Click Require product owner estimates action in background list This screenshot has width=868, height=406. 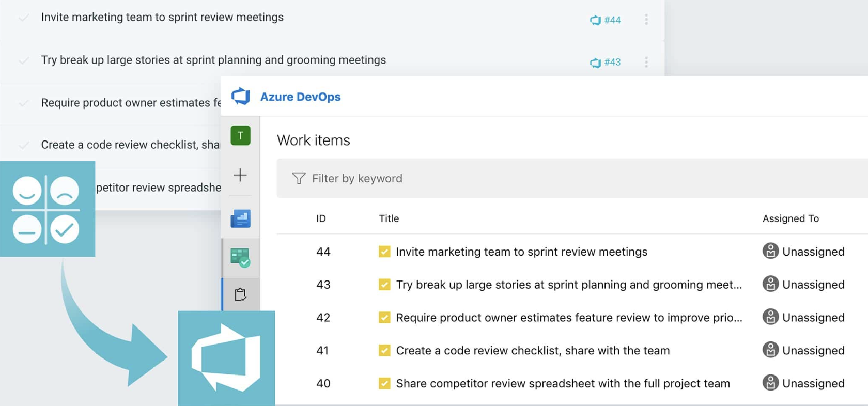(131, 103)
